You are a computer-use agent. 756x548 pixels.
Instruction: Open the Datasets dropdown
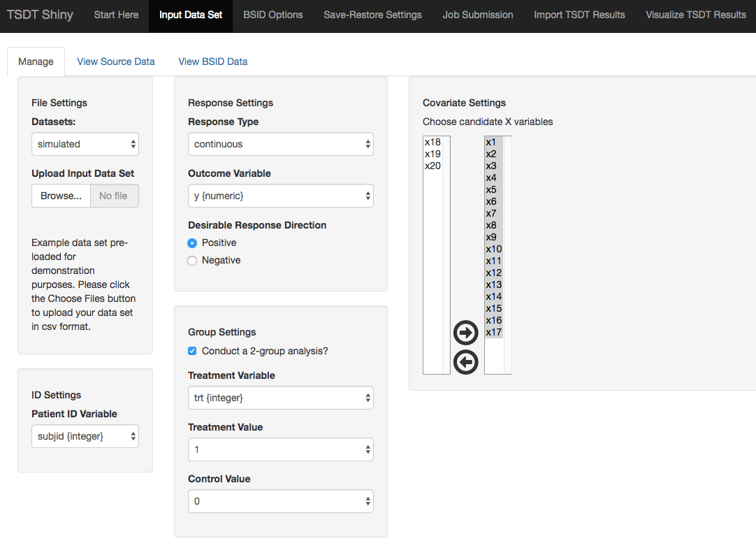(85, 144)
